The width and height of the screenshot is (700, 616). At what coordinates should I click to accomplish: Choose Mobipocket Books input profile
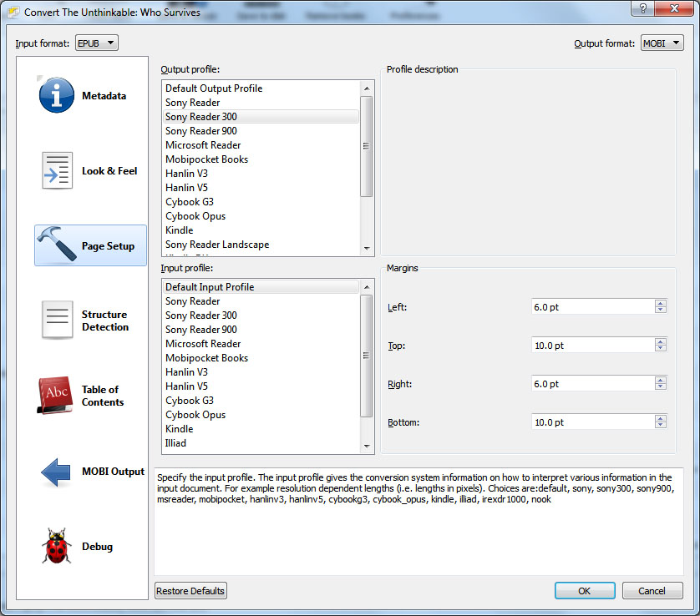(x=261, y=358)
